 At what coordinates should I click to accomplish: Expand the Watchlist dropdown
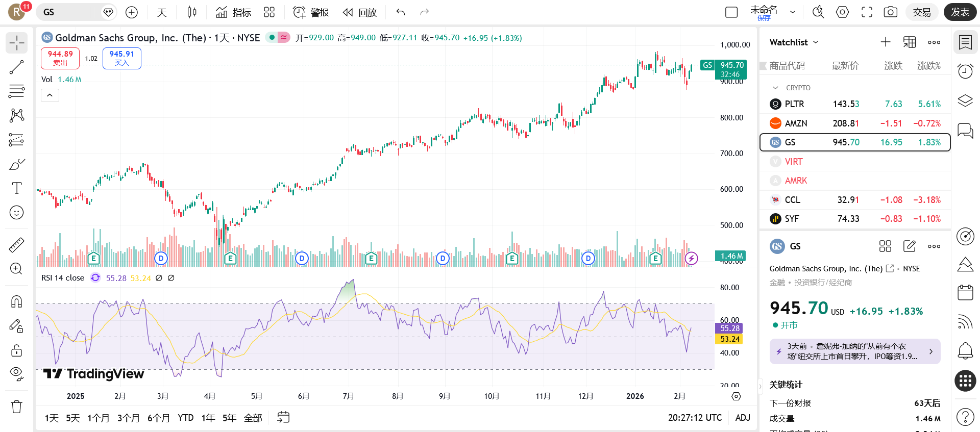pyautogui.click(x=794, y=42)
